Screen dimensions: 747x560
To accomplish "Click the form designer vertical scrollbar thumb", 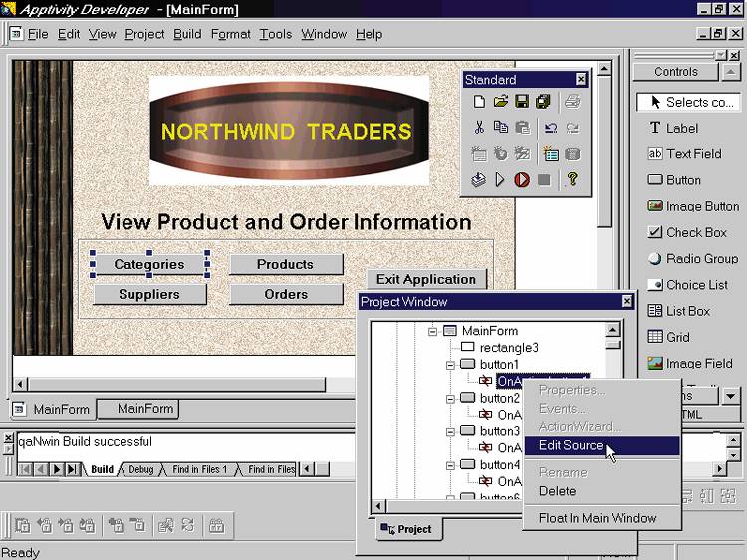I will coord(604,152).
